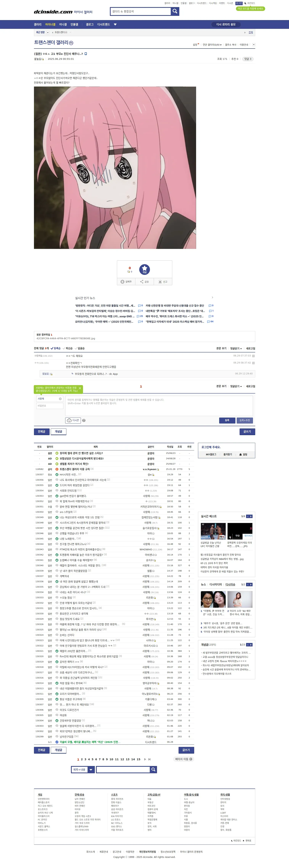Click the mobile icon beside post title
Image resolution: width=289 pixels, height=868 pixels.
pos(86,53)
